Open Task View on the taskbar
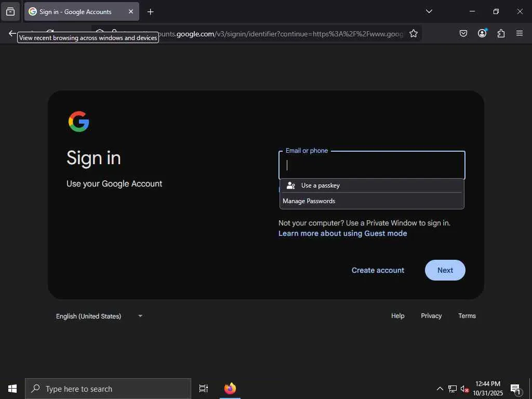This screenshot has width=532, height=399. [x=204, y=389]
